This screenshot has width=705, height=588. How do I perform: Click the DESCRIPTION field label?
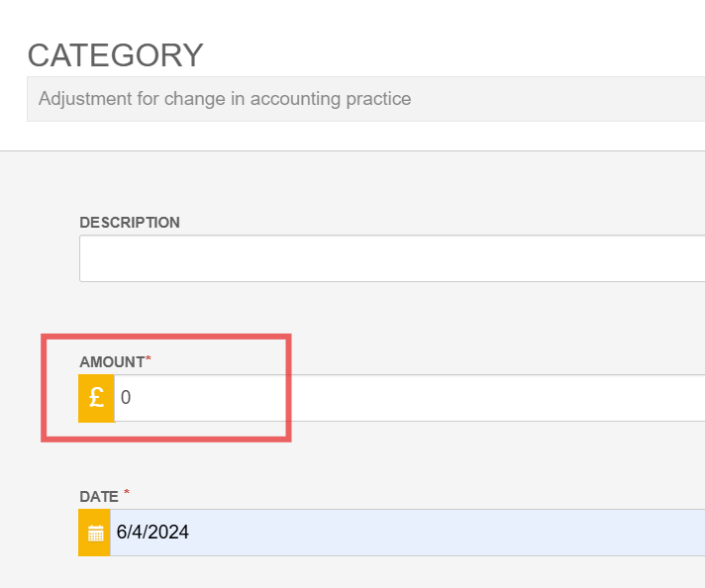[x=130, y=223]
